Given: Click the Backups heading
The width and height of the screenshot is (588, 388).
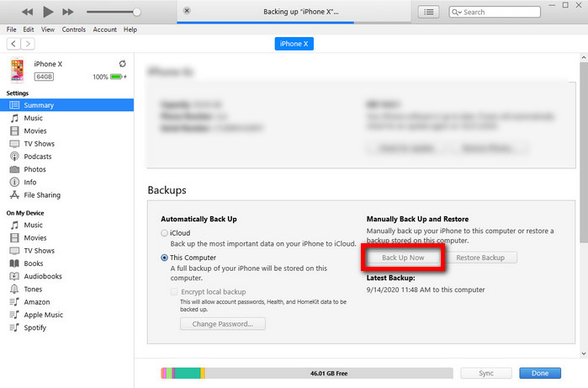Looking at the screenshot, I should [167, 190].
